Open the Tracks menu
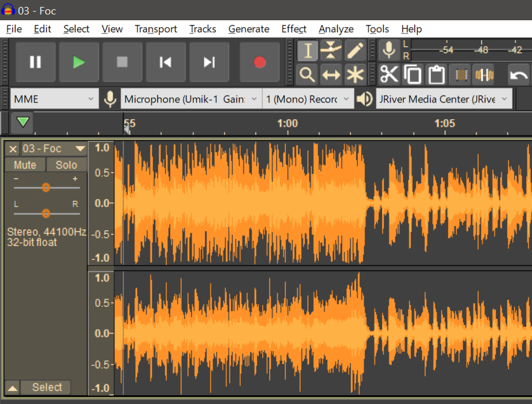This screenshot has width=532, height=404. point(203,29)
